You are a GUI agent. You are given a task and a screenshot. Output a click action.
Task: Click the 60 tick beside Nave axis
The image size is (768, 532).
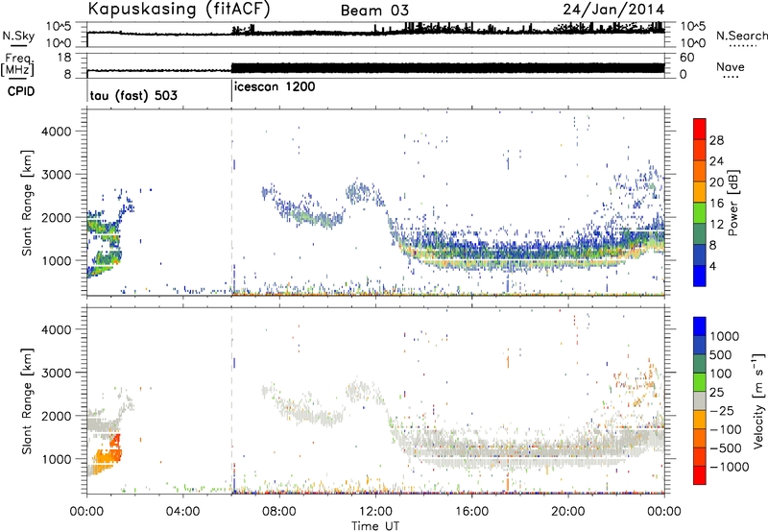687,58
